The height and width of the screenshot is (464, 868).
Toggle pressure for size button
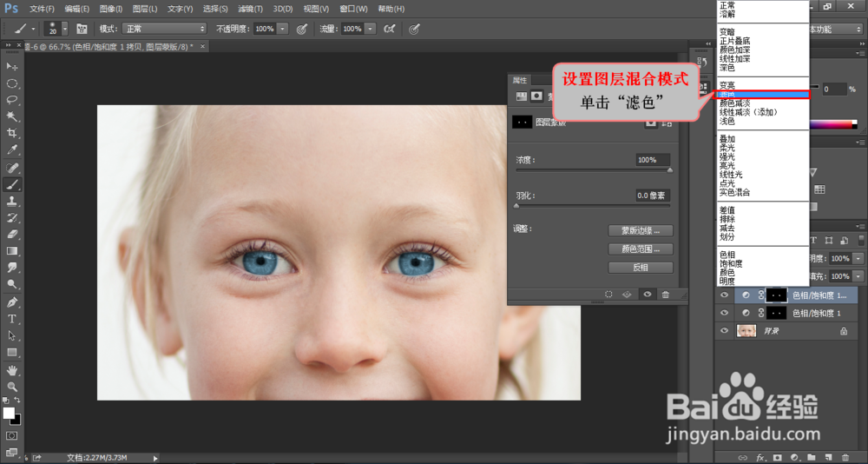point(414,29)
